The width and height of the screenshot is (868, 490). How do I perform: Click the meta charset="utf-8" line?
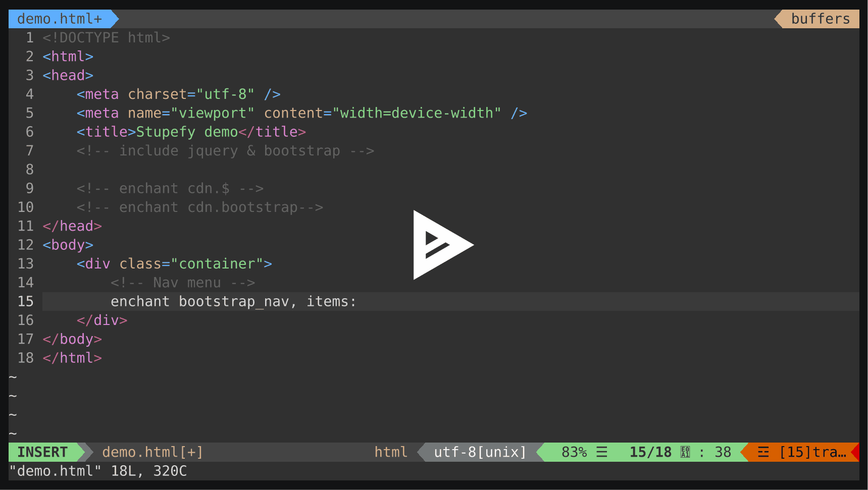click(x=178, y=94)
